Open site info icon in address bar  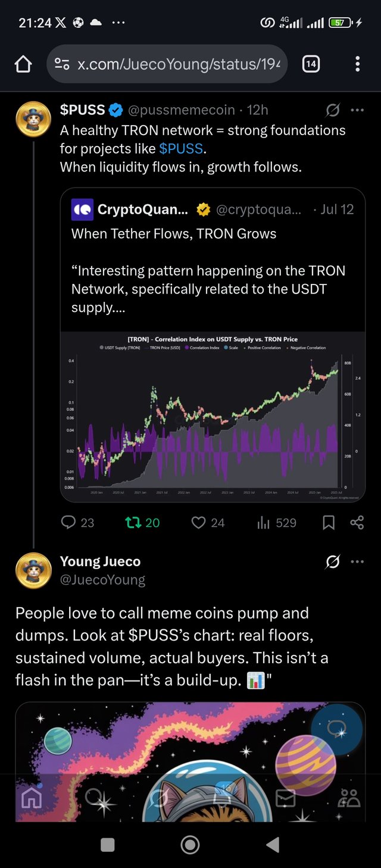(61, 64)
